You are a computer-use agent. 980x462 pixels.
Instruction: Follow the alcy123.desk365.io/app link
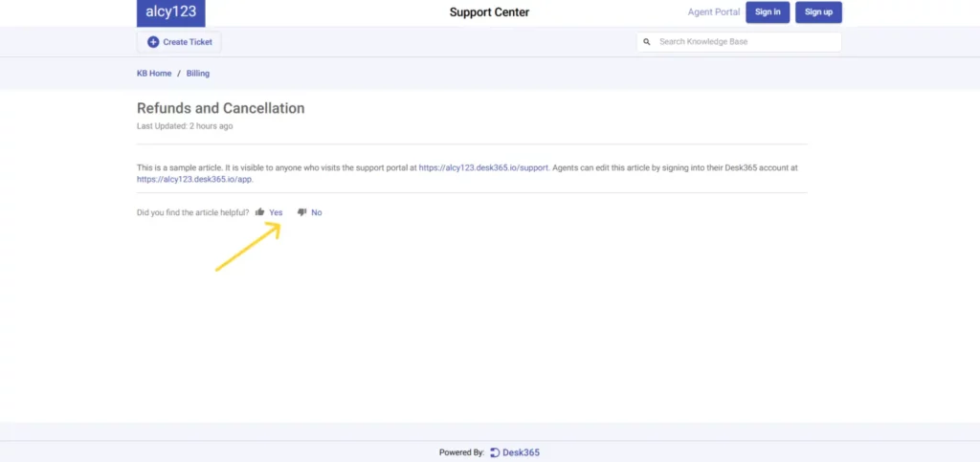194,179
